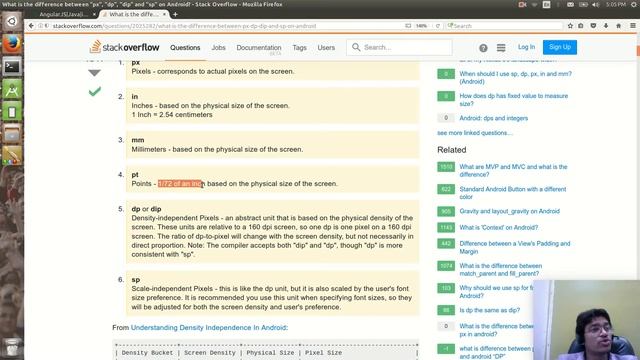Screen dimensions: 640x360
Task: Open 'Difference between a View's Padding and Margin'
Action: [x=515, y=247]
